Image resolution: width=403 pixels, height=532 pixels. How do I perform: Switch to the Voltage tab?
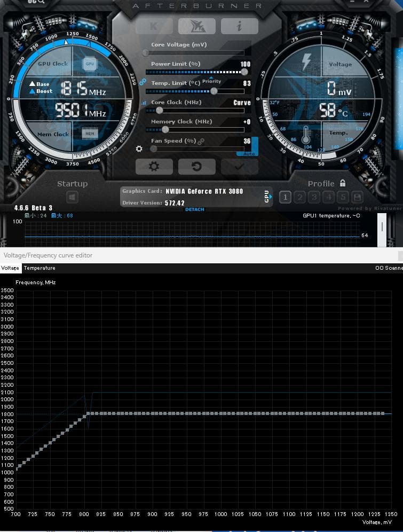(10, 268)
